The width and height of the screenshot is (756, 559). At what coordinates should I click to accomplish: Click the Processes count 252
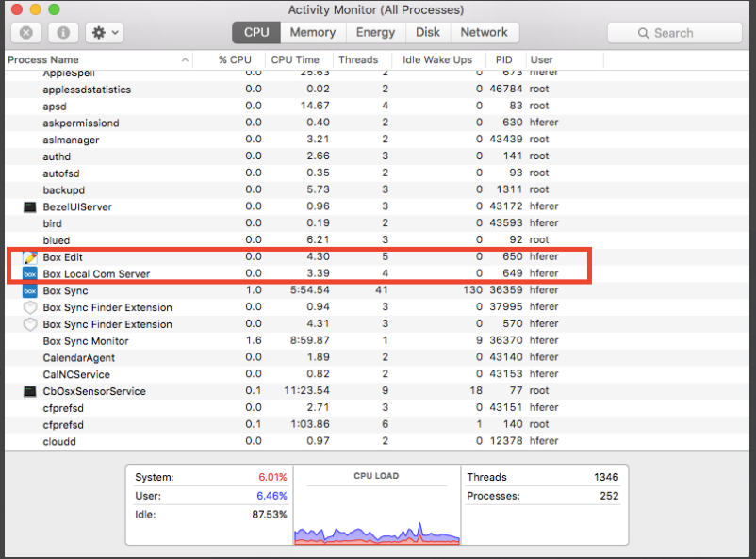coord(609,496)
